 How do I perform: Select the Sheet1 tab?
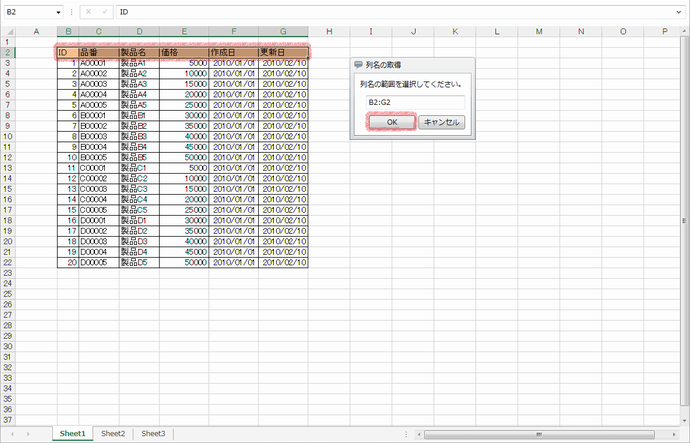[x=72, y=434]
